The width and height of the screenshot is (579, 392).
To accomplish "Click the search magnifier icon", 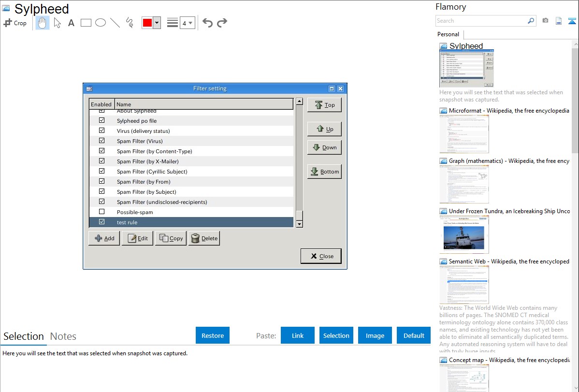I will (x=531, y=21).
